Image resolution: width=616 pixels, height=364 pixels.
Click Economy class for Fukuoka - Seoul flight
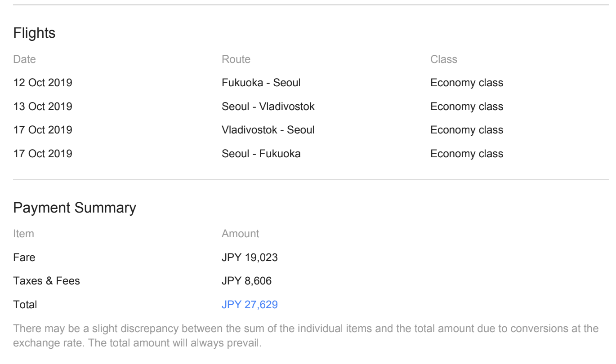467,83
